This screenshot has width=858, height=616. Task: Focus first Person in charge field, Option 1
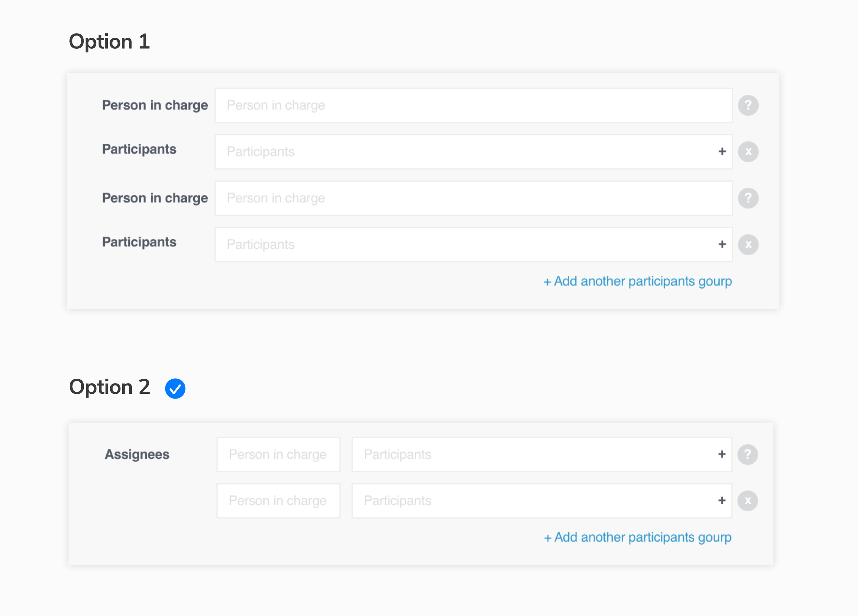(x=473, y=105)
